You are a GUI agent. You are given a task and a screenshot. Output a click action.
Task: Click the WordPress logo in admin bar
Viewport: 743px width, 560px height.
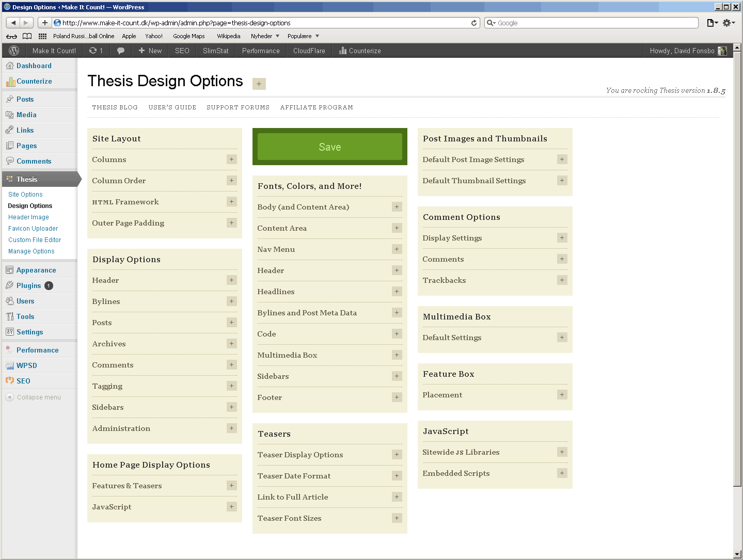click(x=14, y=51)
